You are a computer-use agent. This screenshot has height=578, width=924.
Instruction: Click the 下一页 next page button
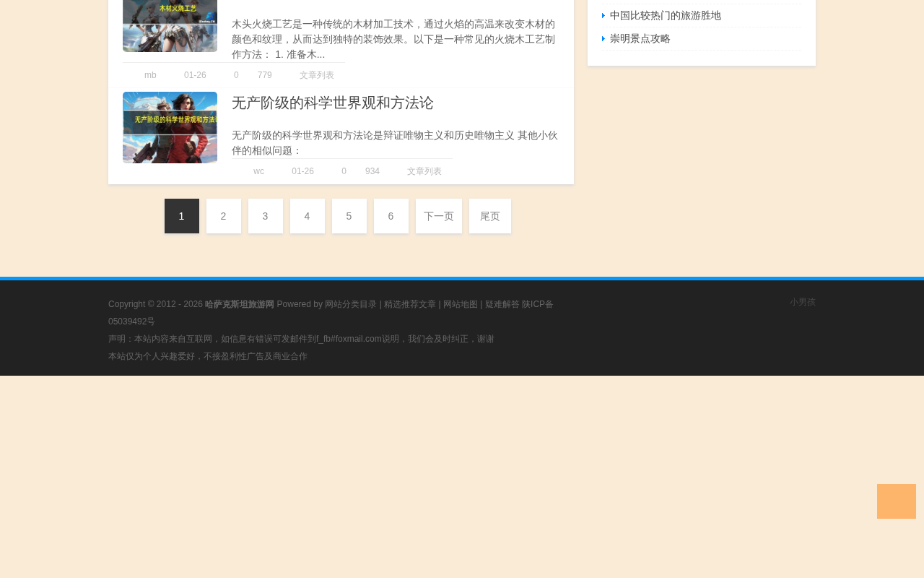pyautogui.click(x=439, y=216)
